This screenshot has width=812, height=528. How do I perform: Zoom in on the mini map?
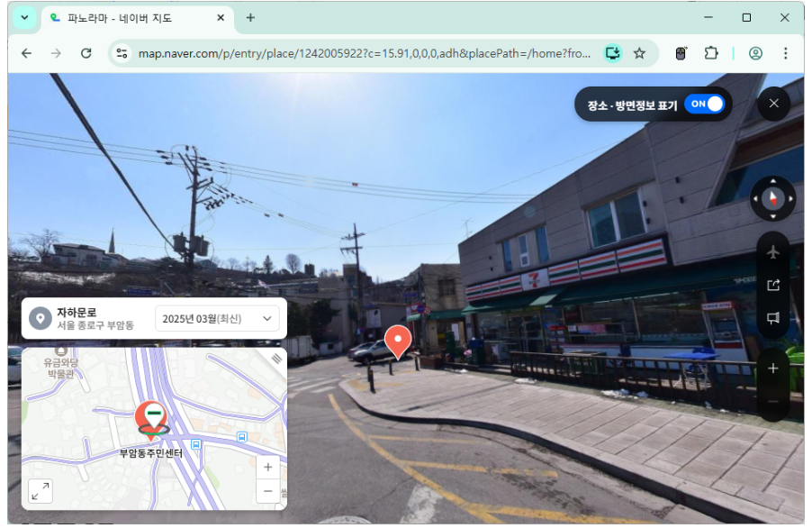click(x=267, y=468)
